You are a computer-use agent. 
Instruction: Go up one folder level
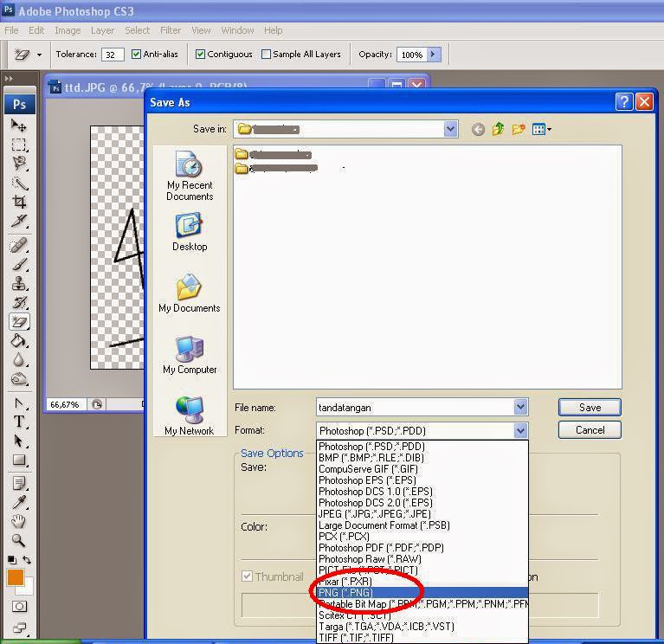coord(499,129)
